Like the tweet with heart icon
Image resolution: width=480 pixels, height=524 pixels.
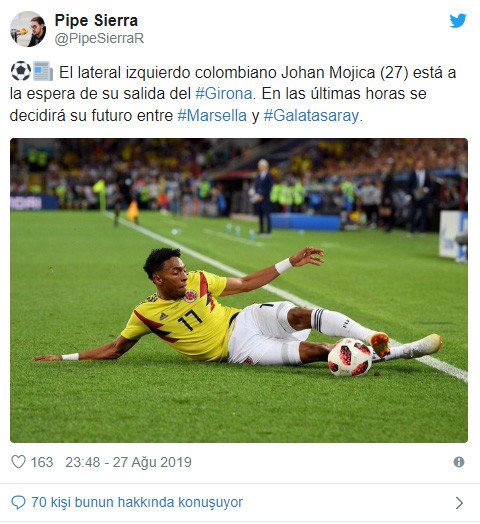click(18, 462)
